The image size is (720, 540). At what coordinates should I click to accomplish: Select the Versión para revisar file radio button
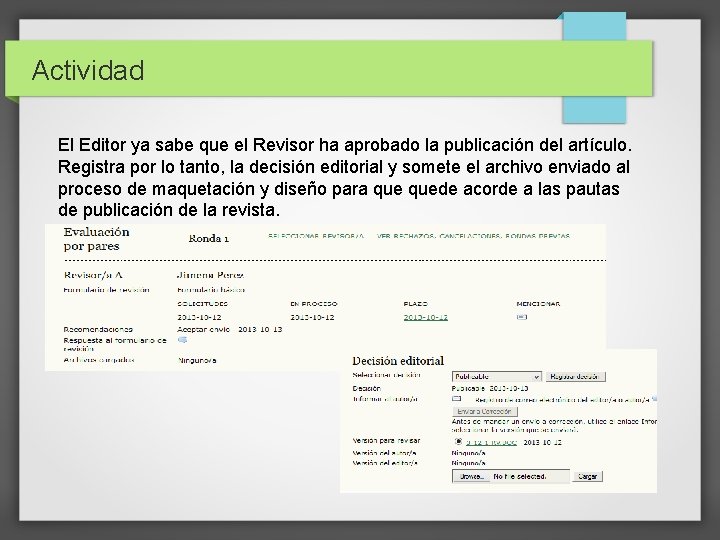point(458,442)
